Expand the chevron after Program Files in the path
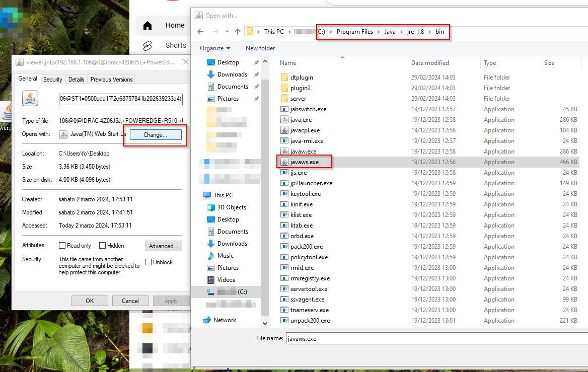This screenshot has height=372, width=588. pyautogui.click(x=379, y=32)
